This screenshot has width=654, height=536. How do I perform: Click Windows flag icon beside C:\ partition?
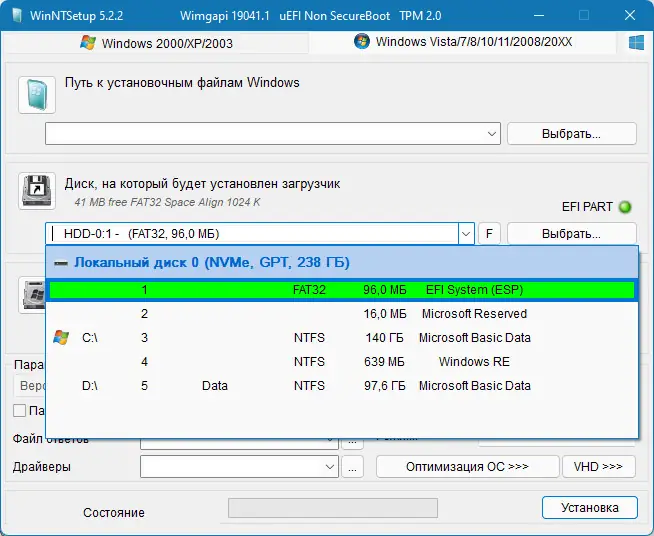(61, 337)
